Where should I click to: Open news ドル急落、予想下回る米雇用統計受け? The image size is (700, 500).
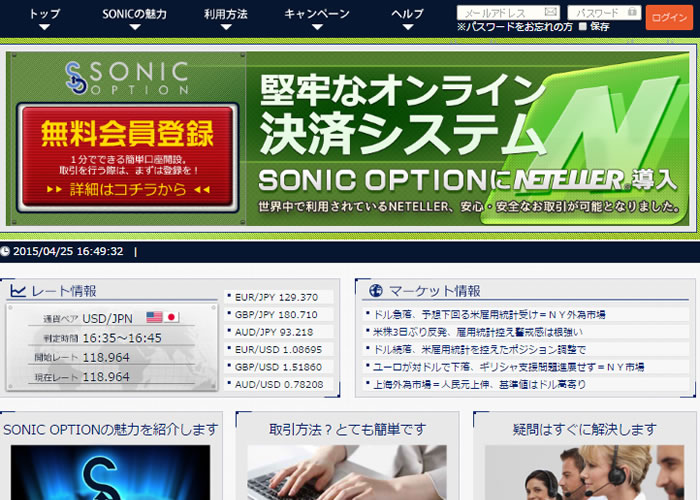pyautogui.click(x=489, y=315)
